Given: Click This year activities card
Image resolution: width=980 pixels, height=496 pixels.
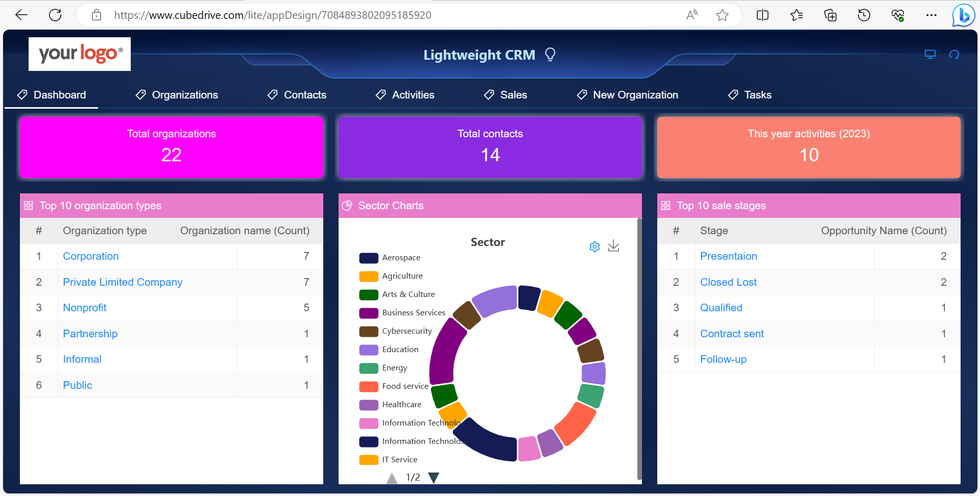Looking at the screenshot, I should tap(809, 147).
